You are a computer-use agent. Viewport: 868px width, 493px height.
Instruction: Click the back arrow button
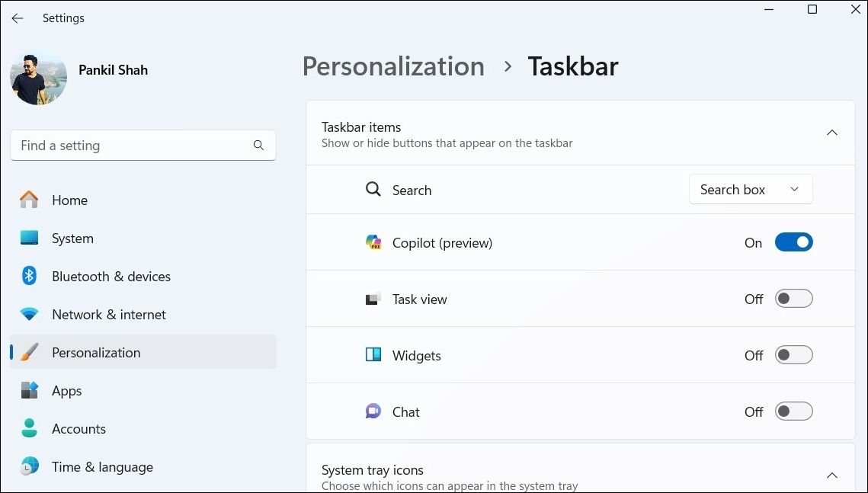17,18
